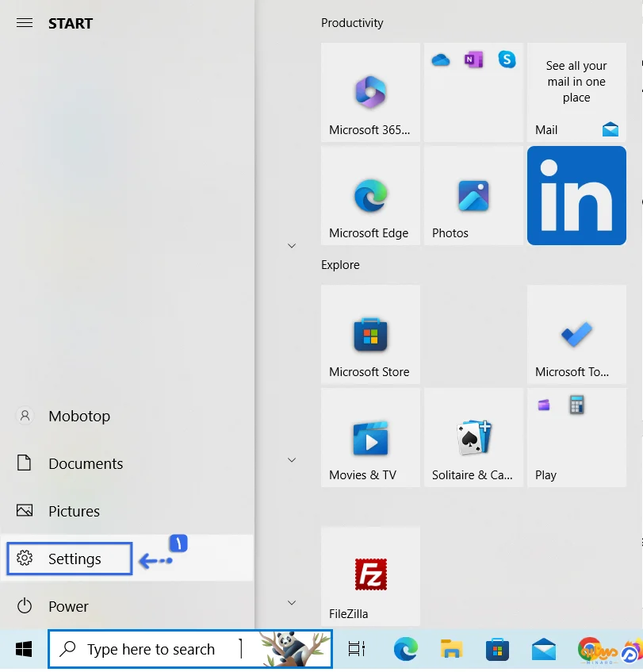Click the panda search highlight image
Image resolution: width=643 pixels, height=672 pixels.
(x=293, y=649)
